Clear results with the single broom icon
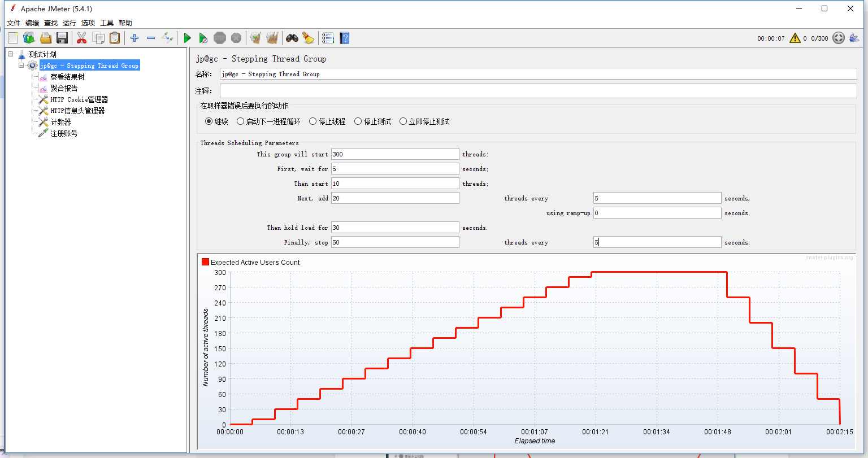The image size is (868, 458). click(255, 38)
